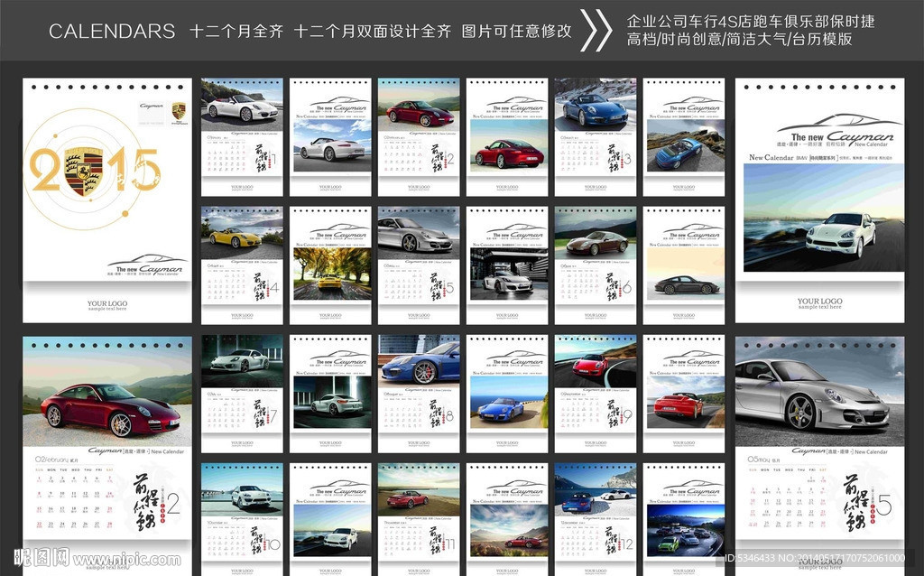
Task: Open the September page with red car on track
Action: 596,394
